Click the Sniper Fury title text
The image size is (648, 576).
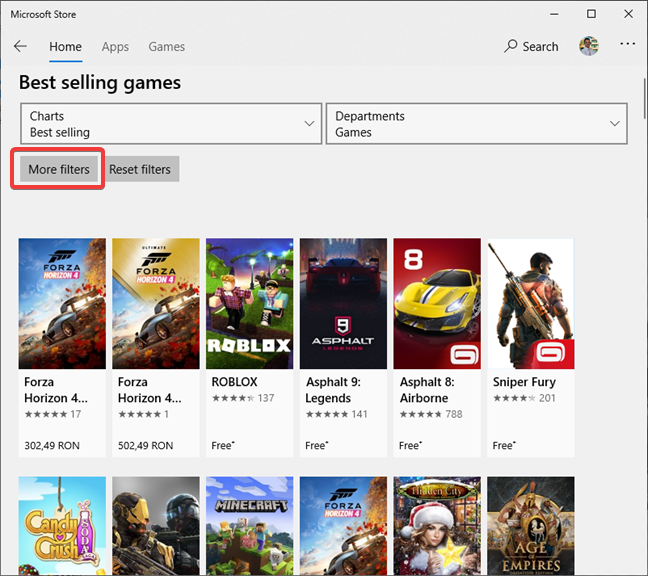tap(524, 382)
